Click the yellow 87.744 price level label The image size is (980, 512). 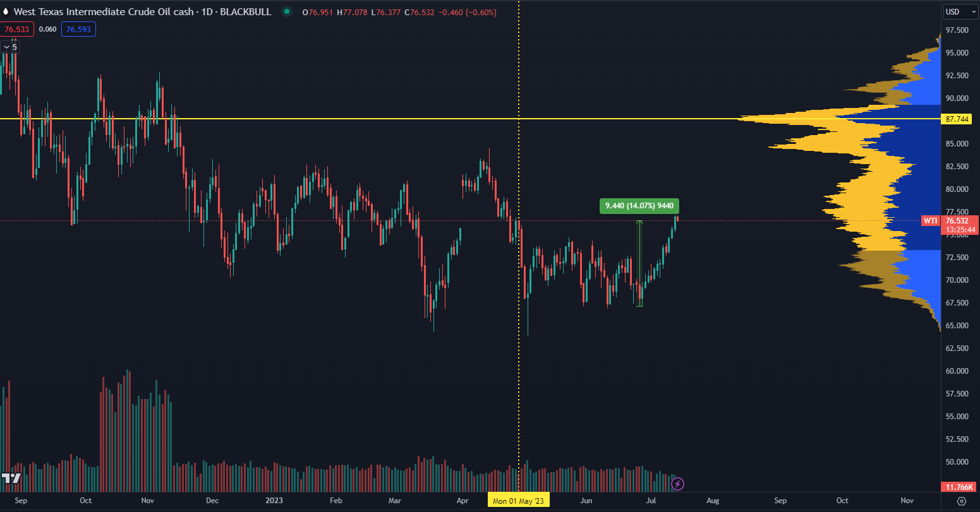pos(959,119)
